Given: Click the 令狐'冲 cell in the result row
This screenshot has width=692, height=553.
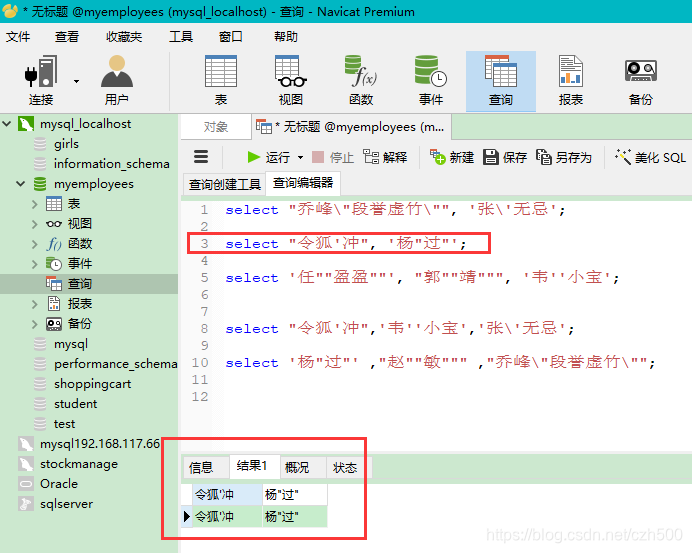Looking at the screenshot, I should tap(227, 516).
